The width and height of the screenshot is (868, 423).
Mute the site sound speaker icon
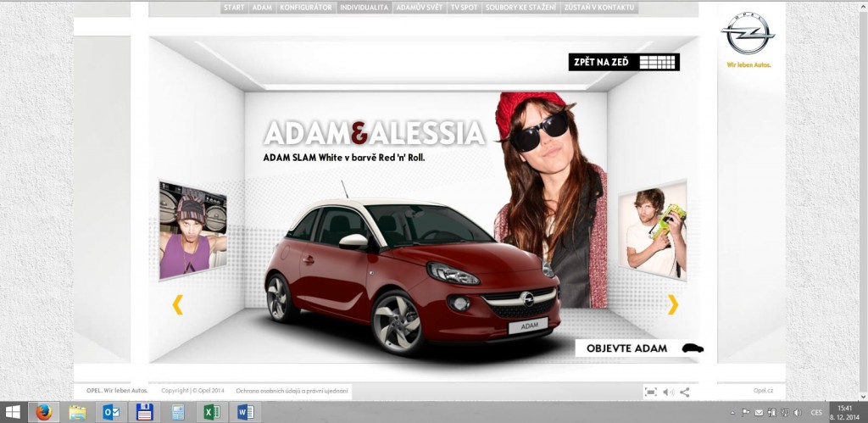[668, 392]
